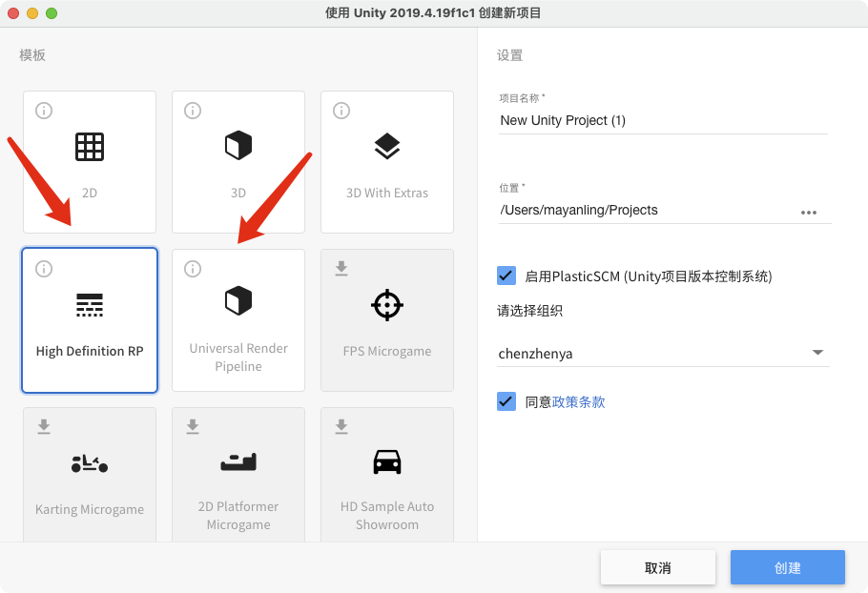Click the FPS Microgame label

(x=387, y=351)
